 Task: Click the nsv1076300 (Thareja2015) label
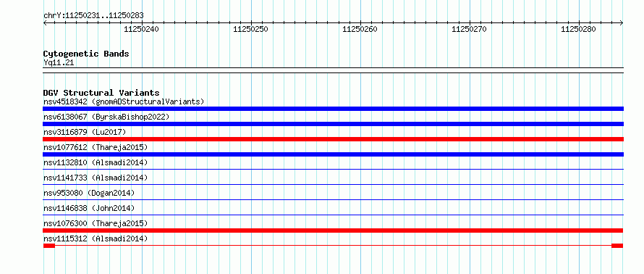pyautogui.click(x=96, y=223)
